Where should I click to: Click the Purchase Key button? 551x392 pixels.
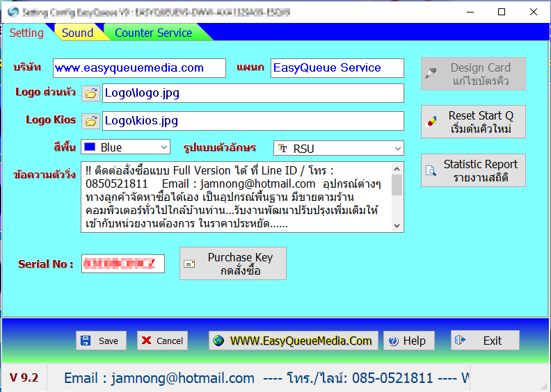tap(233, 263)
